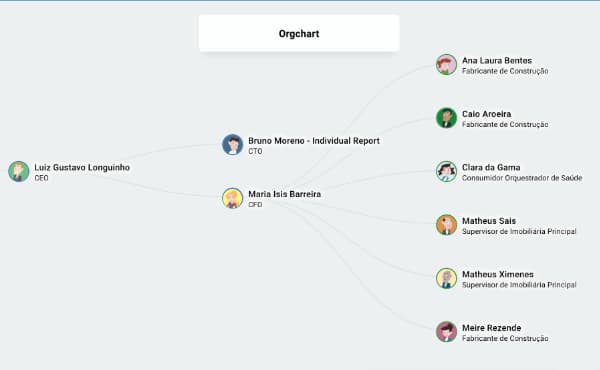Select Bruno Moreno - Individual Report label
This screenshot has width=600, height=370.
[314, 141]
